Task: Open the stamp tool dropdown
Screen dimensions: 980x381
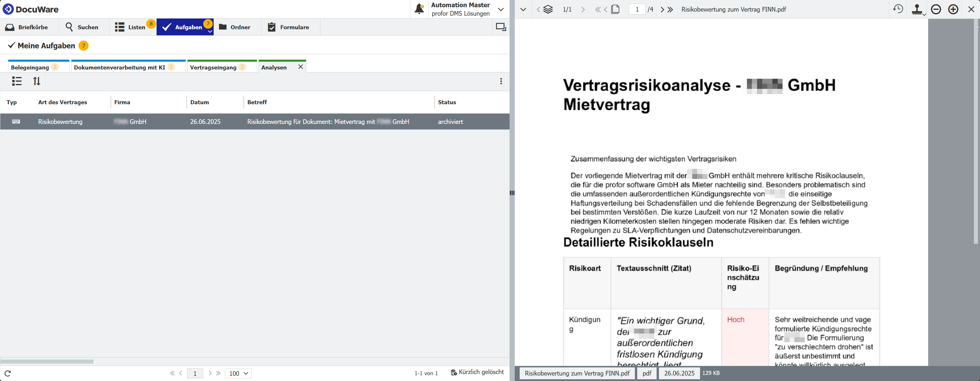Action: pyautogui.click(x=918, y=10)
